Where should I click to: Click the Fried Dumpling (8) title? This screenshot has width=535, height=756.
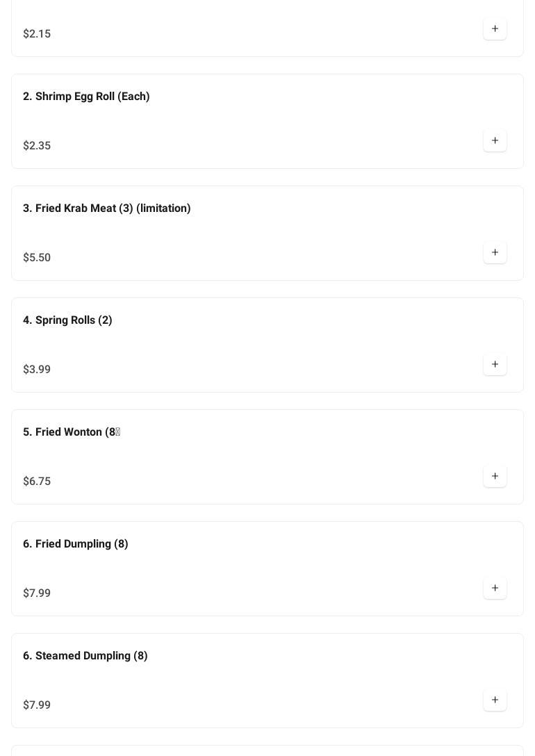click(75, 544)
